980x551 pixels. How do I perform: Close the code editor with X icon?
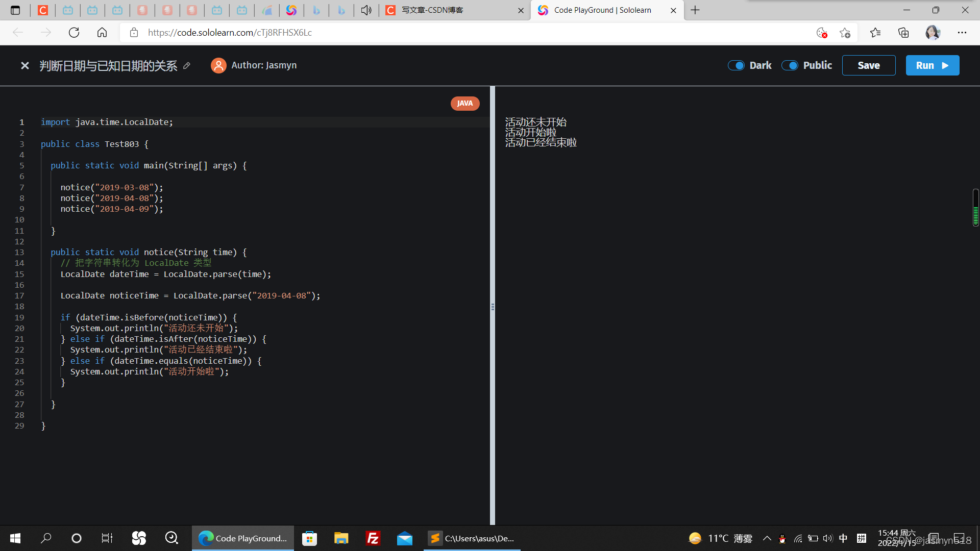[x=24, y=65]
